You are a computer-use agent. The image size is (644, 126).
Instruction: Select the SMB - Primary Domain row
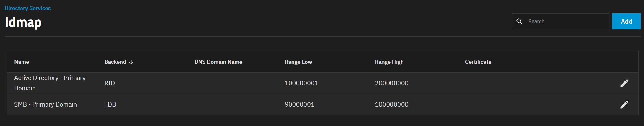pos(322,104)
